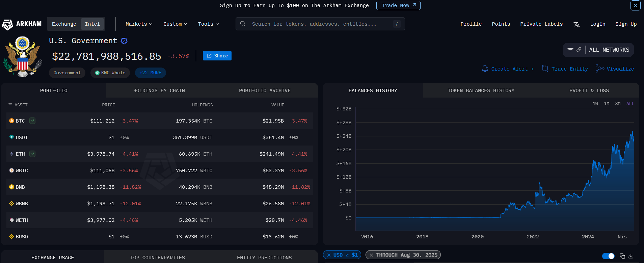Open the Profit & Loss tab
Viewport: 644px width, 263px height.
[589, 90]
